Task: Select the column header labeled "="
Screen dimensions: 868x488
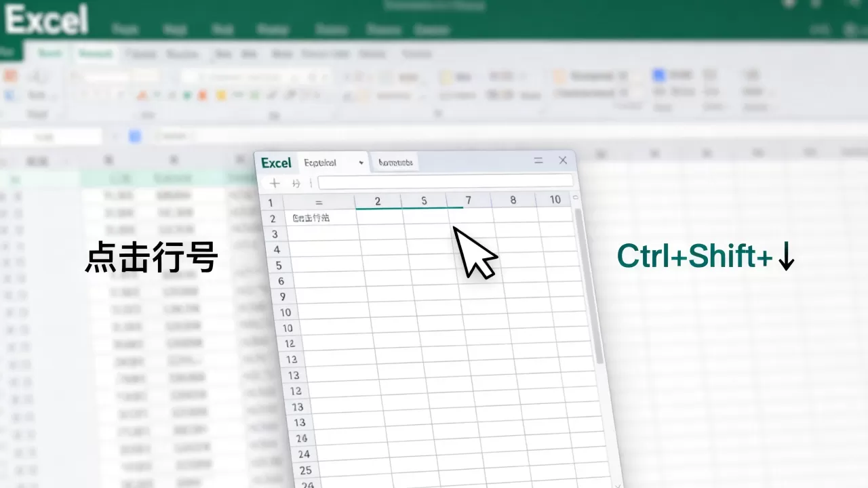Action: click(x=319, y=202)
